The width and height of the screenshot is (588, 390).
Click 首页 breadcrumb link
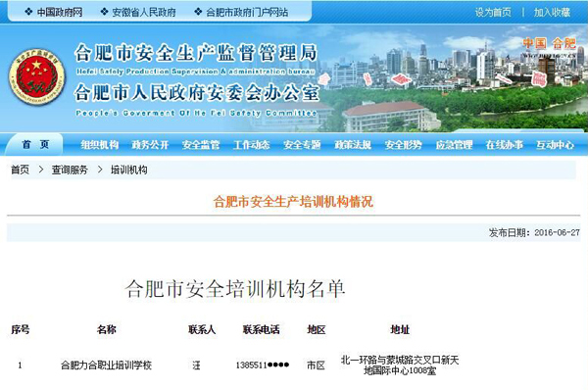tap(20, 170)
